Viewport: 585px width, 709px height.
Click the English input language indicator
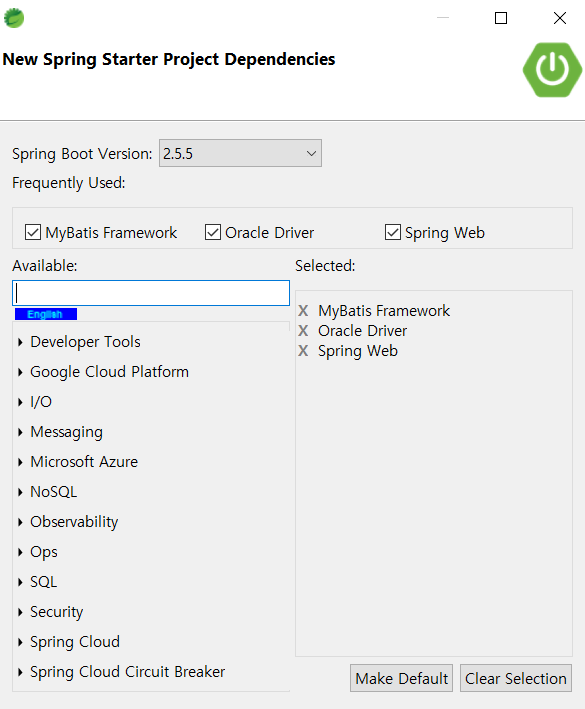tap(46, 314)
